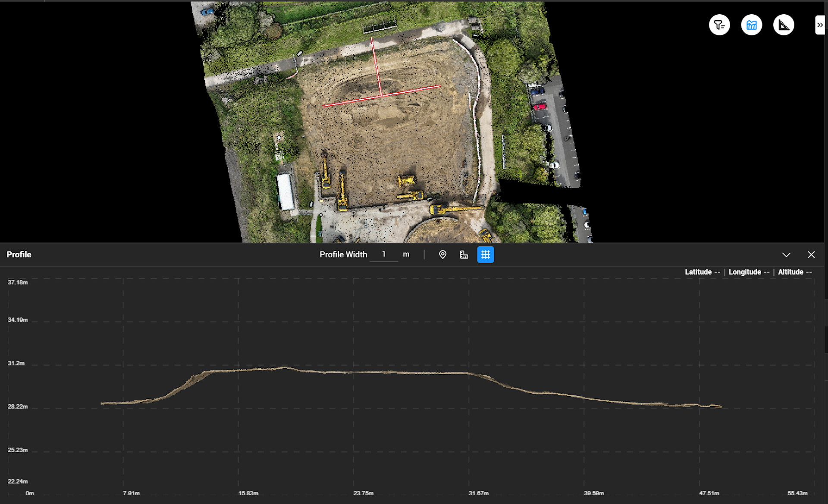Click the 34.19m elevation axis label
This screenshot has width=828, height=504.
pos(18,320)
